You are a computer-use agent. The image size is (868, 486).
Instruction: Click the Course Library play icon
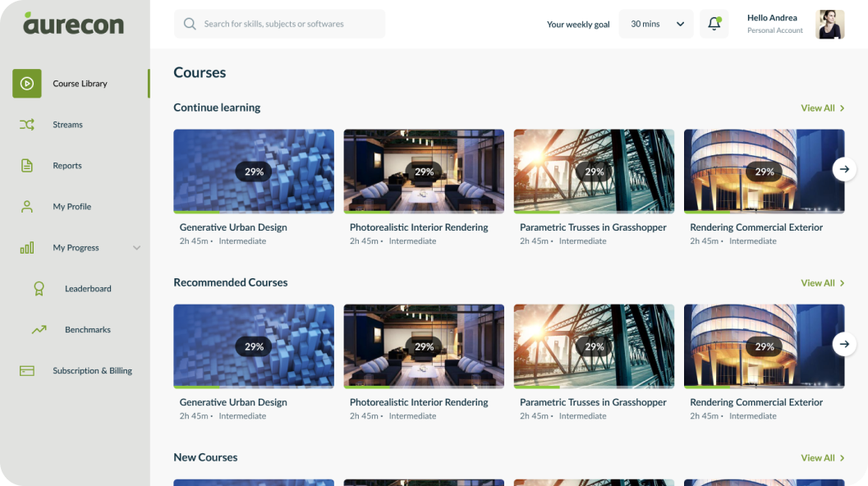click(x=27, y=84)
